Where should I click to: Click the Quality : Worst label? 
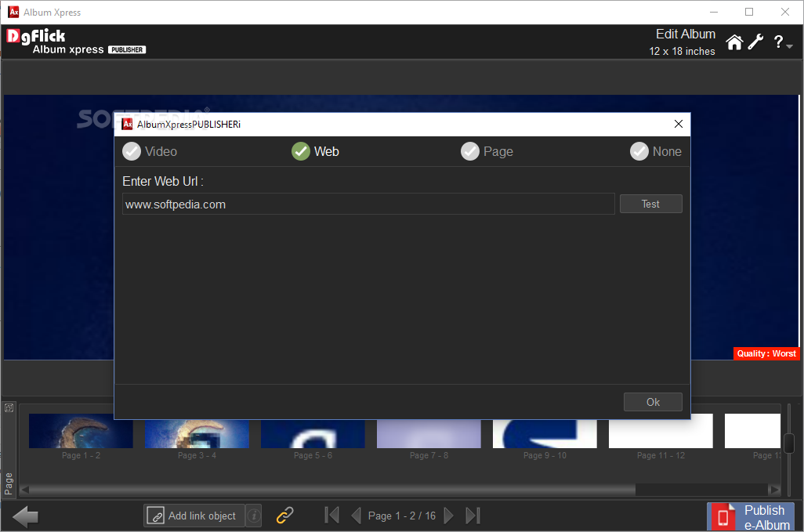[766, 353]
